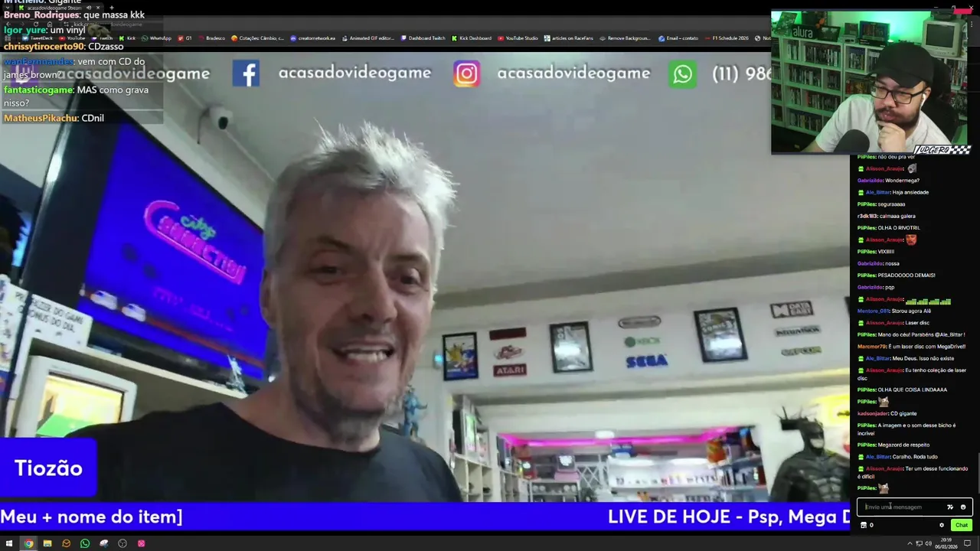This screenshot has width=980, height=551.
Task: Open the Animated GIF editor bookmark
Action: click(x=367, y=38)
